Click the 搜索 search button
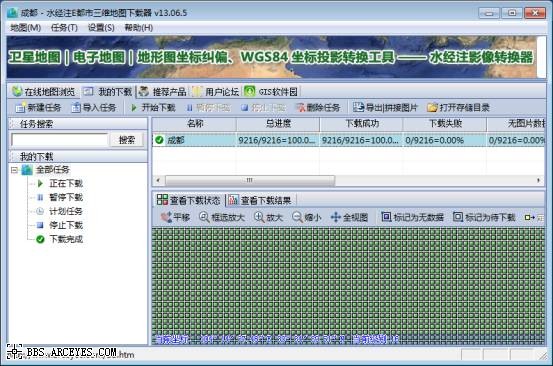Viewport: 553px width, 366px height. point(127,140)
